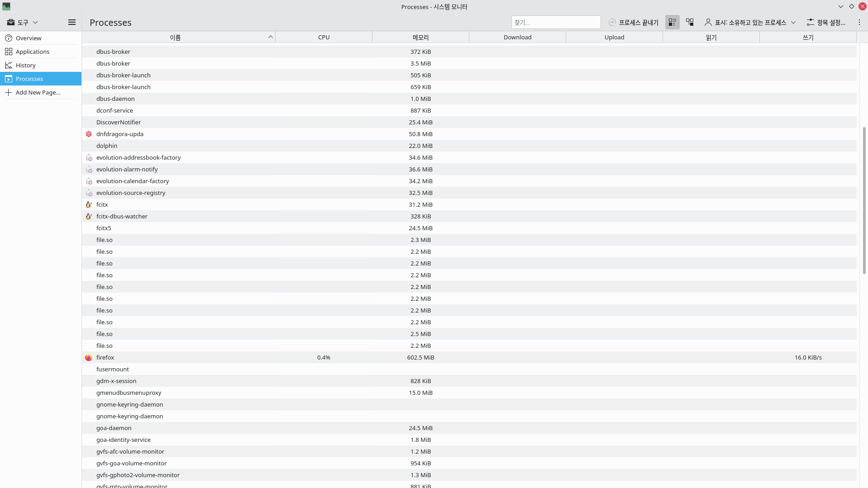Click firefox write rate 16.0 KiB/s
868x488 pixels.
pyautogui.click(x=808, y=357)
